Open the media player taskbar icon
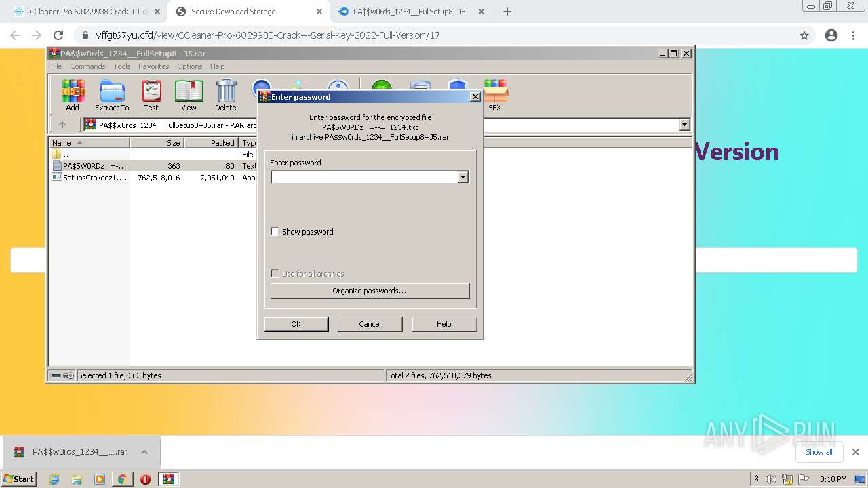 100,479
